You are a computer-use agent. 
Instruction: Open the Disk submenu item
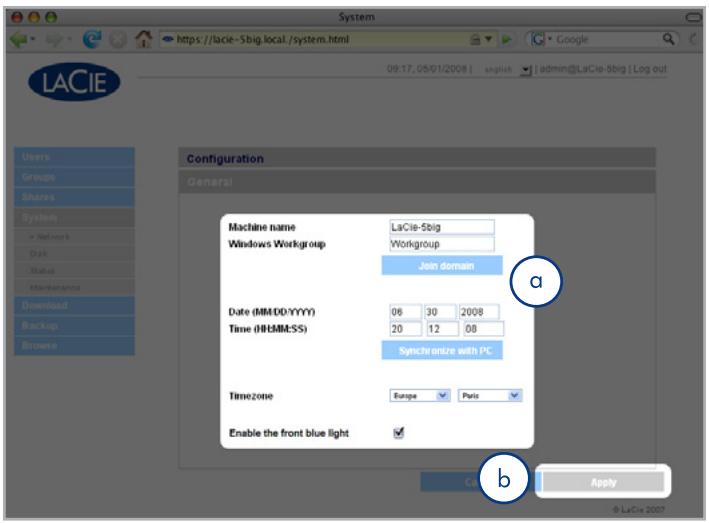[74, 254]
